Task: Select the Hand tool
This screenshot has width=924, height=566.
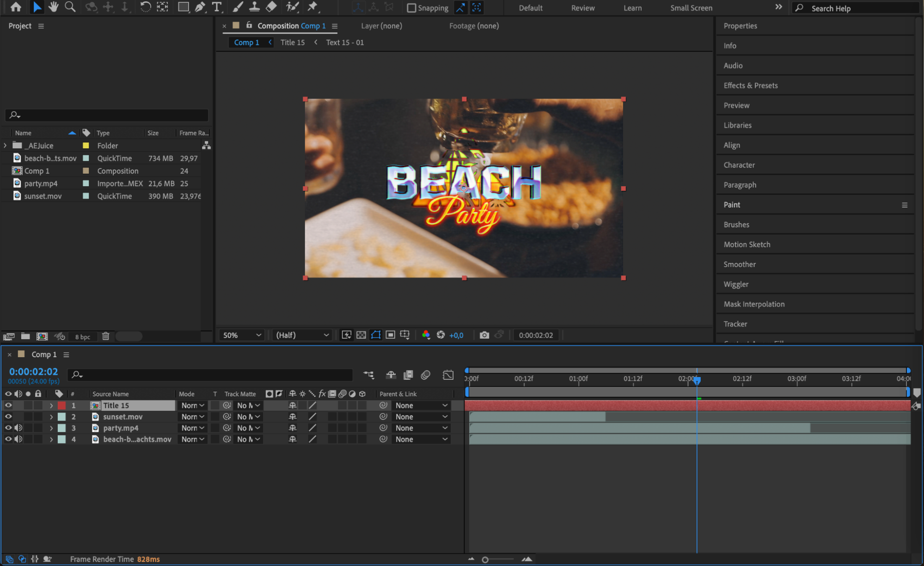Action: click(x=54, y=7)
